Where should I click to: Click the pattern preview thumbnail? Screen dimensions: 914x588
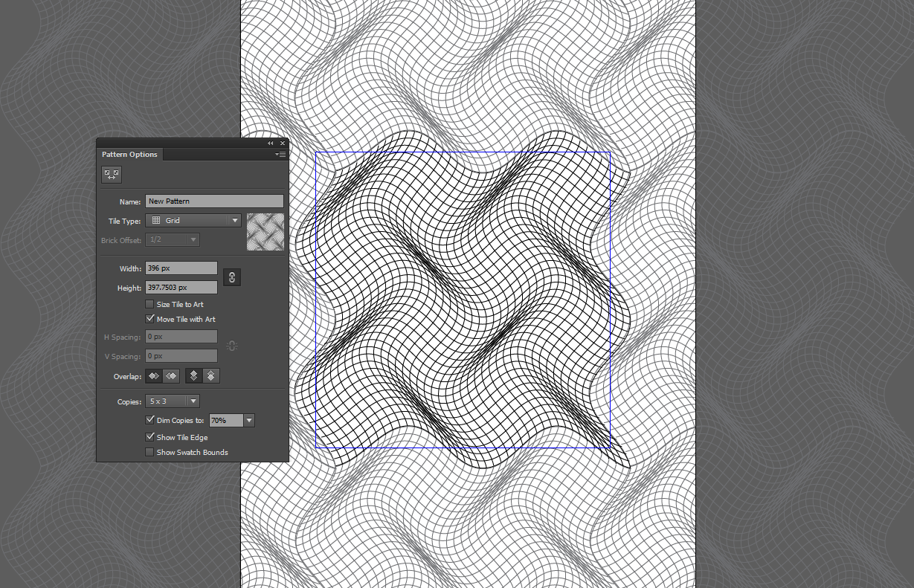[265, 232]
